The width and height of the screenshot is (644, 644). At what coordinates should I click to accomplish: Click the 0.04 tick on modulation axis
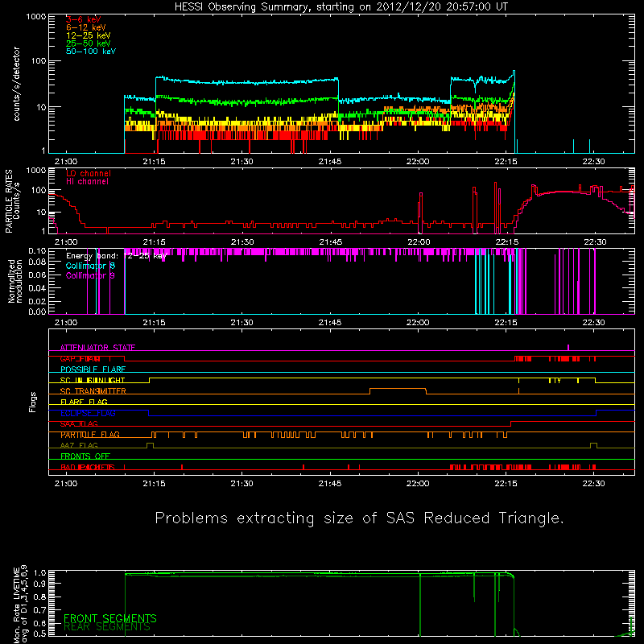tap(37, 288)
